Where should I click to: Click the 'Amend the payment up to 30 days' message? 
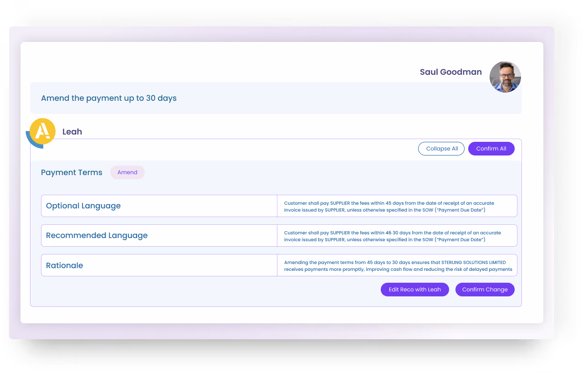[x=109, y=98]
